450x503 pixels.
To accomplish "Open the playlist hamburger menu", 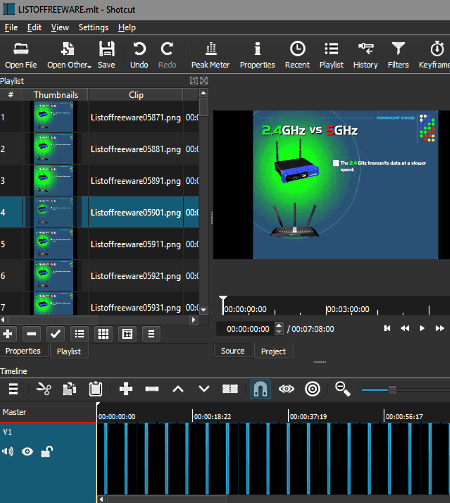I will tap(151, 334).
